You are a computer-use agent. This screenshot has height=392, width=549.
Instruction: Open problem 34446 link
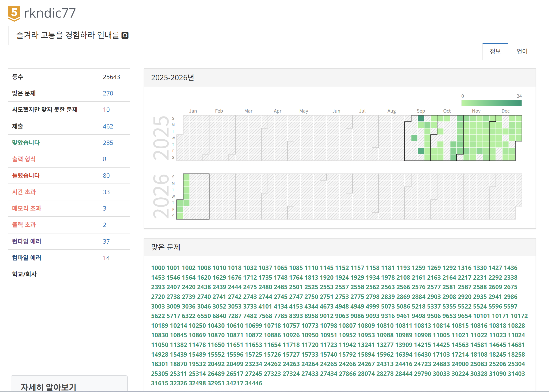(x=253, y=383)
